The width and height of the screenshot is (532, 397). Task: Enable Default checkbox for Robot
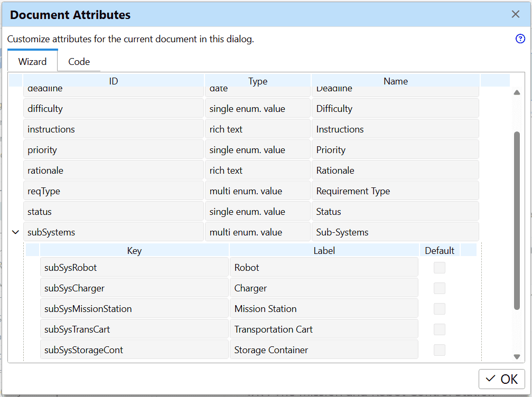pyautogui.click(x=439, y=268)
